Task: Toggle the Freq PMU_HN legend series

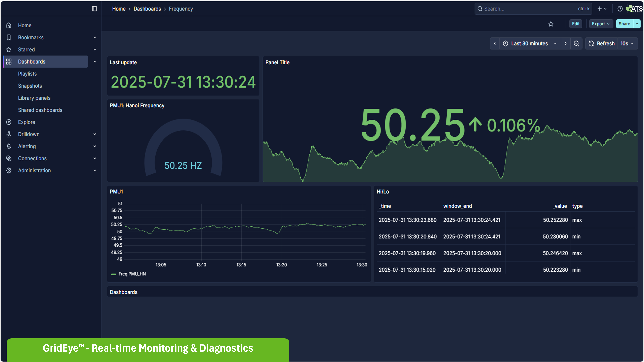Action: [x=132, y=274]
